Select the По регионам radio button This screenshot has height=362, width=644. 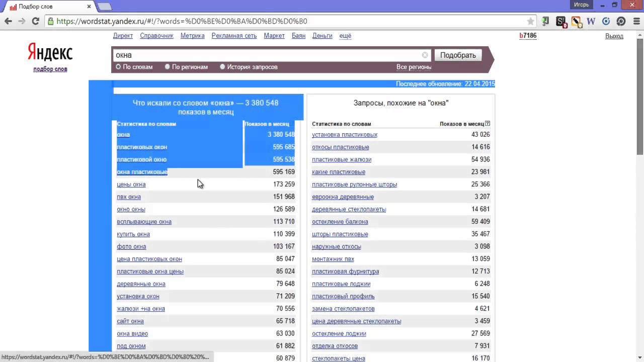click(x=167, y=66)
